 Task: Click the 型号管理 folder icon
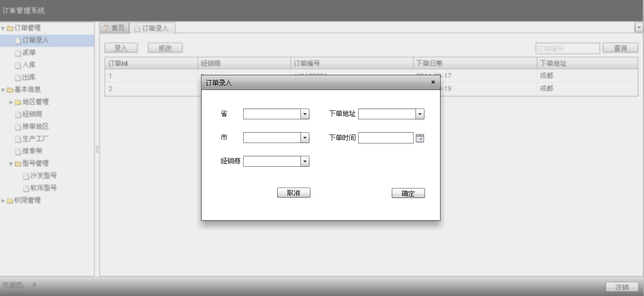18,164
